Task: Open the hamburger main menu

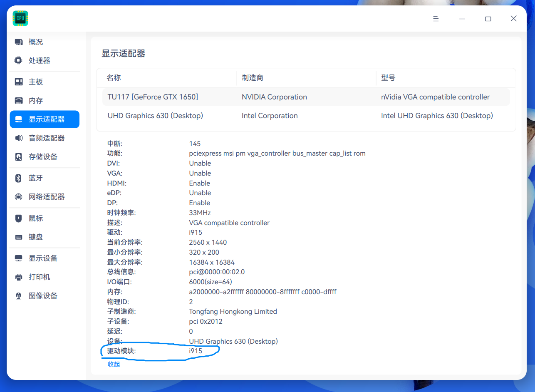Action: point(436,19)
